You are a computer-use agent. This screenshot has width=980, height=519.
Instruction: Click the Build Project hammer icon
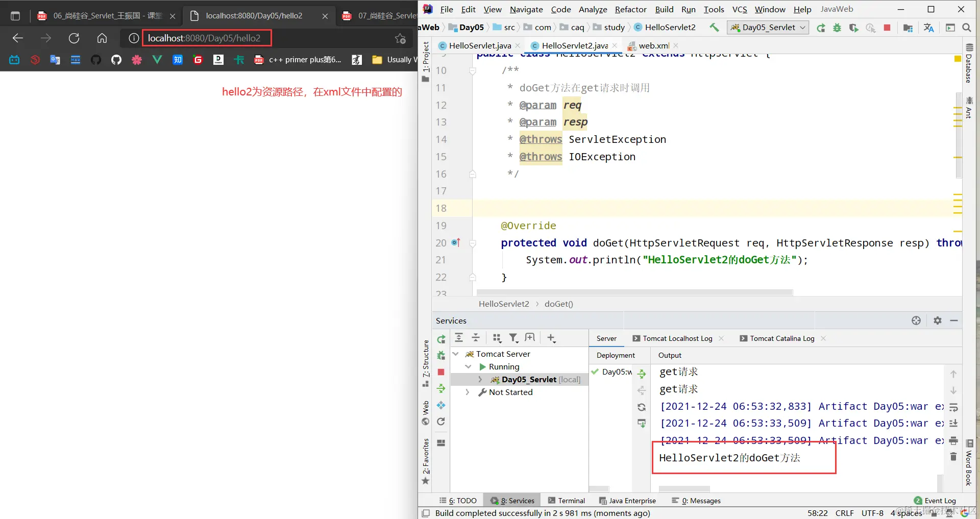tap(714, 28)
